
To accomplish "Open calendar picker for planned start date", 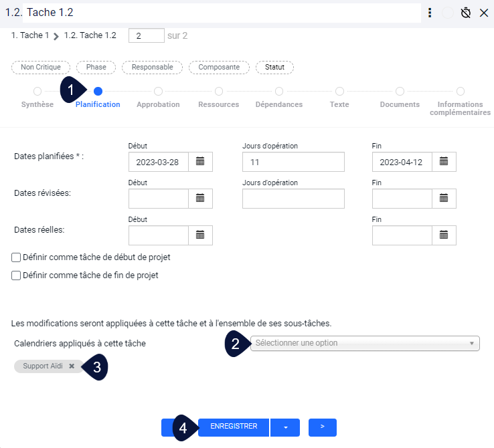I will point(200,162).
